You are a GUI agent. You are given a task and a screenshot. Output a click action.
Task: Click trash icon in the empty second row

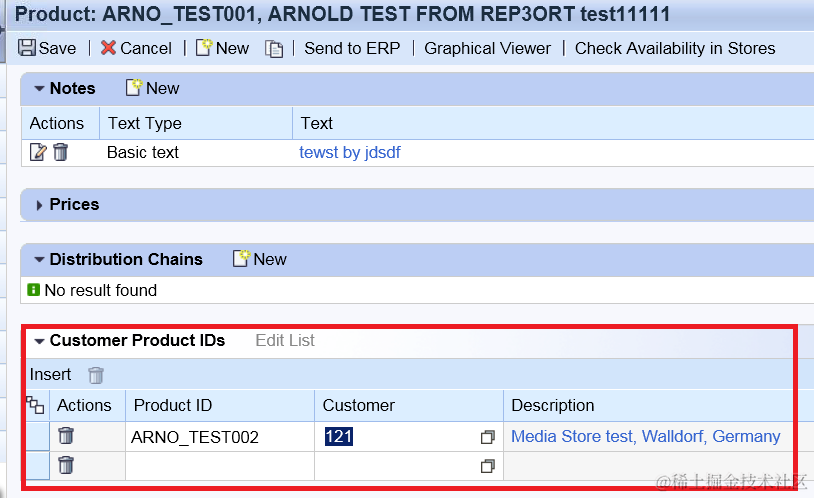66,465
